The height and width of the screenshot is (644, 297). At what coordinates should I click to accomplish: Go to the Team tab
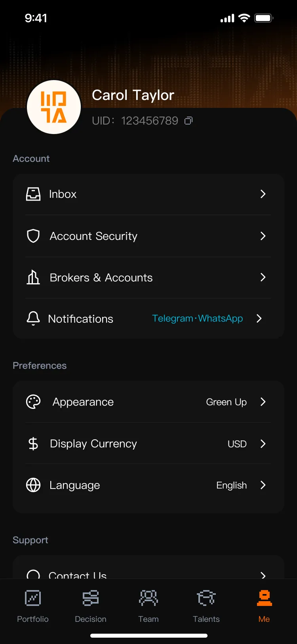[148, 606]
